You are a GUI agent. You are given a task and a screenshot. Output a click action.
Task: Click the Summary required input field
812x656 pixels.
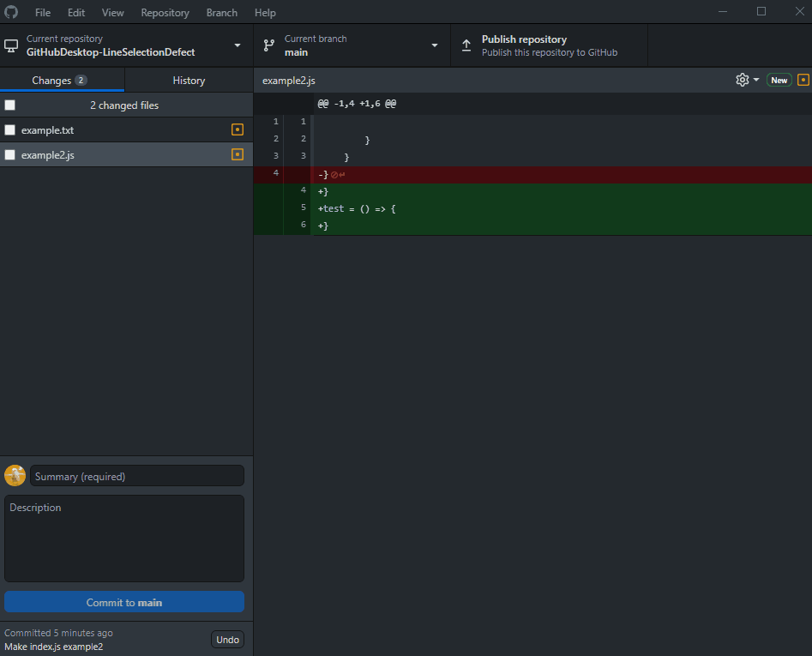pos(136,475)
